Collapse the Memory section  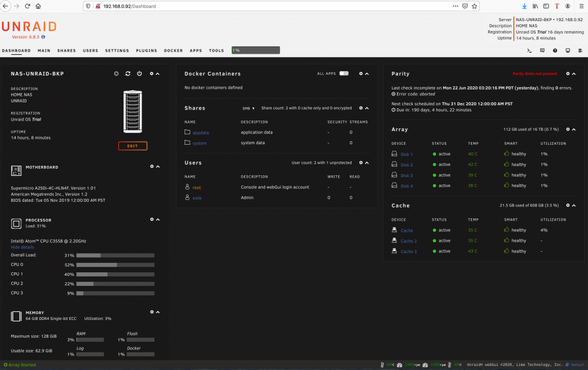[x=158, y=312]
